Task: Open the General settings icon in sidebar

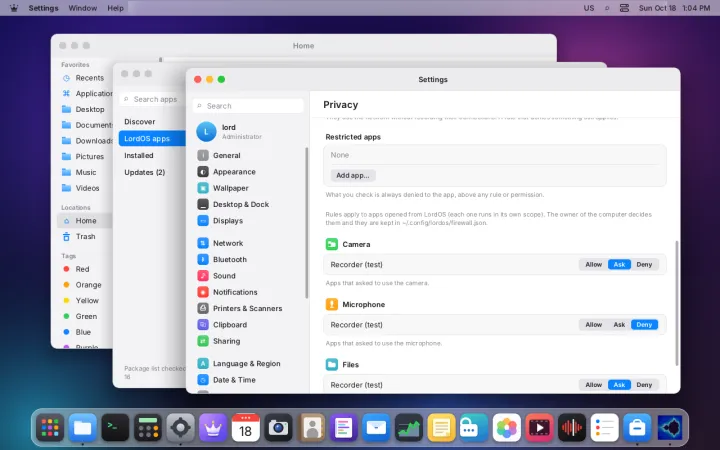Action: (202, 155)
